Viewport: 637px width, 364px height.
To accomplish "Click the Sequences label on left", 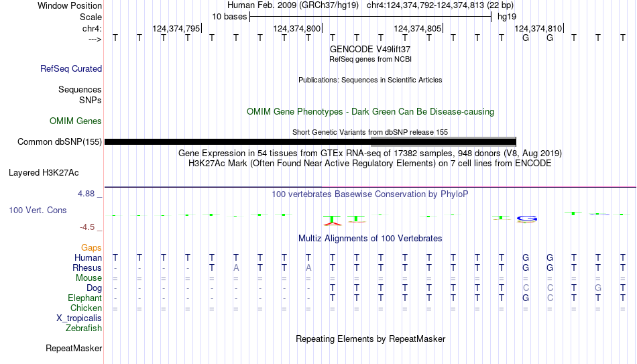I will point(80,89).
